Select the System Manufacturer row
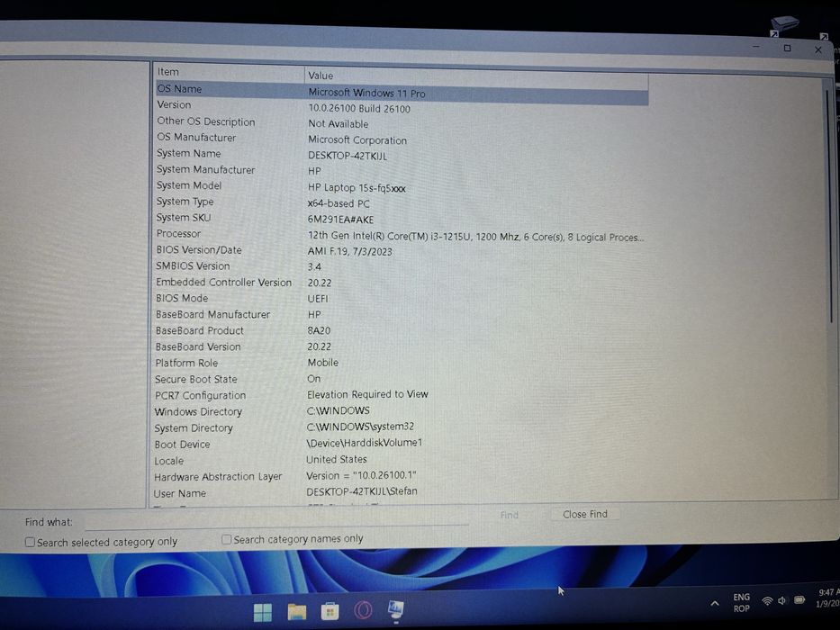Viewport: 840px width, 630px height. (402, 170)
